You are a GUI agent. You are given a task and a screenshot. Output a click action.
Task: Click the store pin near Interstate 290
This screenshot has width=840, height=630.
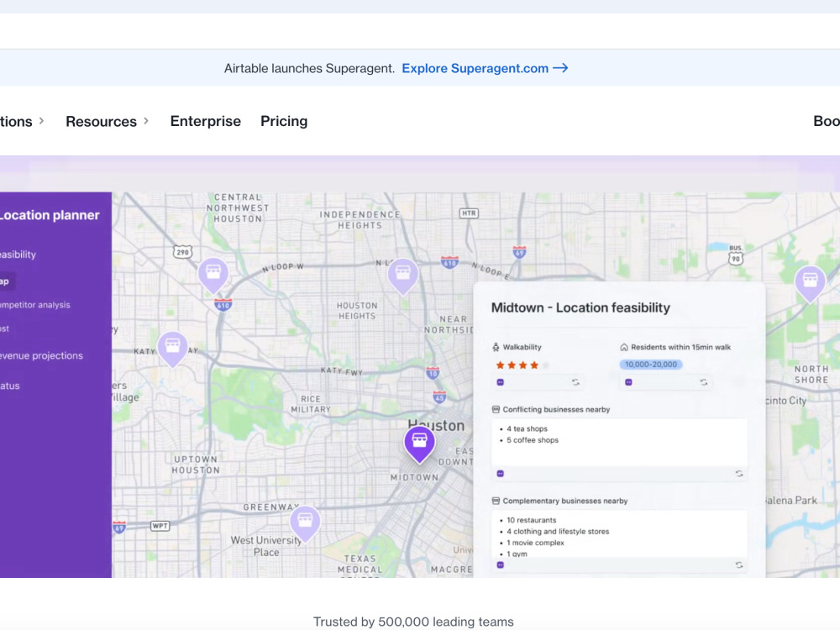tap(213, 275)
